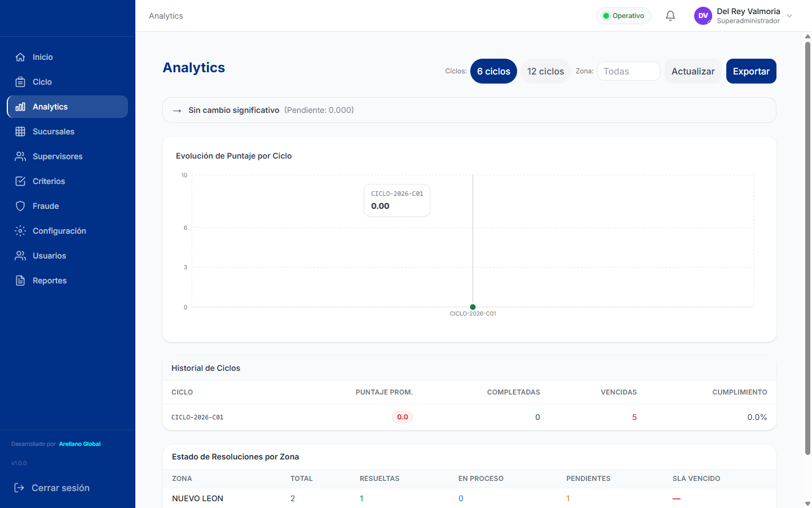
Task: Click the PUNTAJE PROM. column header
Action: (x=384, y=392)
